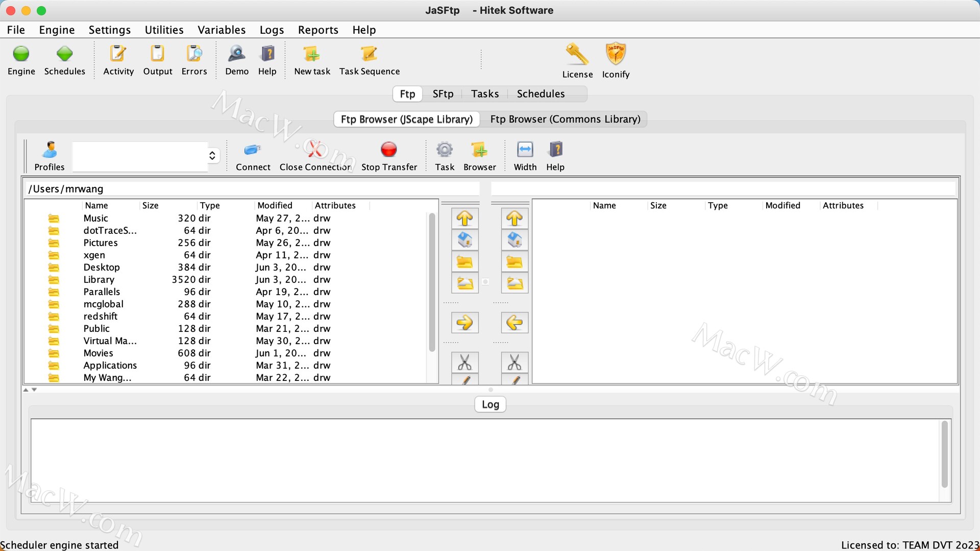This screenshot has width=980, height=551.
Task: Click the right column closed-folder icon
Action: click(514, 262)
